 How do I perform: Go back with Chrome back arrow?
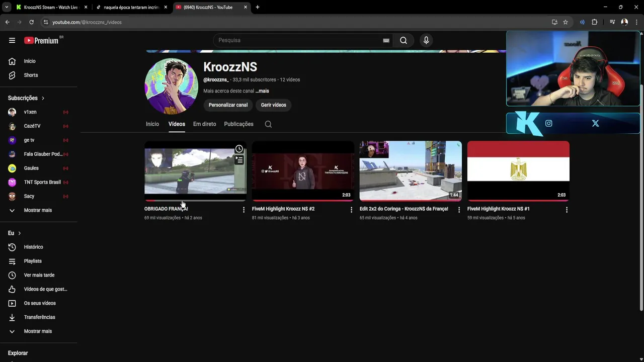(x=7, y=22)
